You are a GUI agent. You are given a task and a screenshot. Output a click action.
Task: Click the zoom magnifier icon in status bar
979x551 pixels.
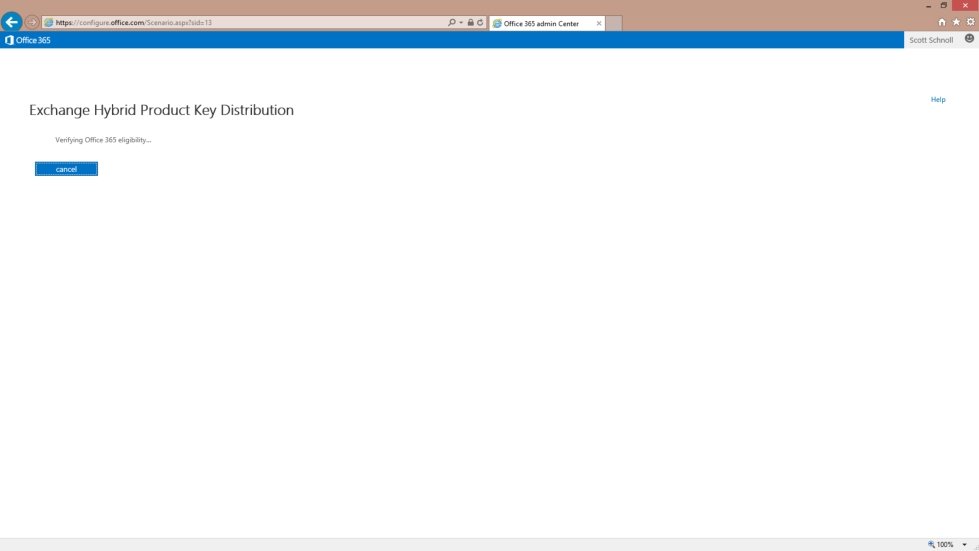coord(931,545)
